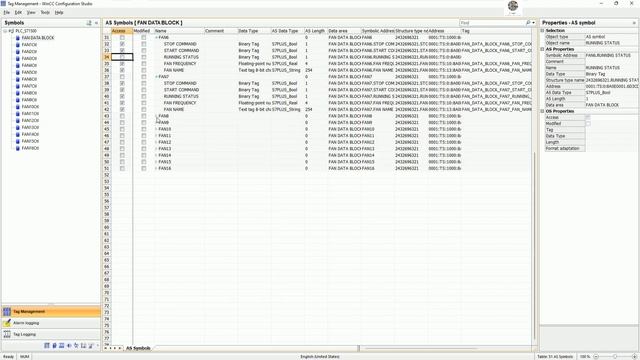Open the Edit menu
This screenshot has height=360, width=640.
(18, 13)
